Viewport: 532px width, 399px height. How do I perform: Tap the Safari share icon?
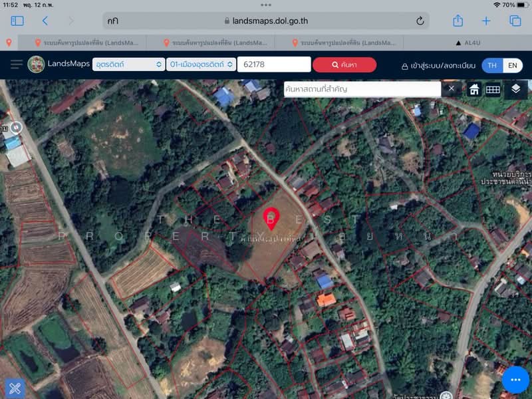pyautogui.click(x=457, y=21)
